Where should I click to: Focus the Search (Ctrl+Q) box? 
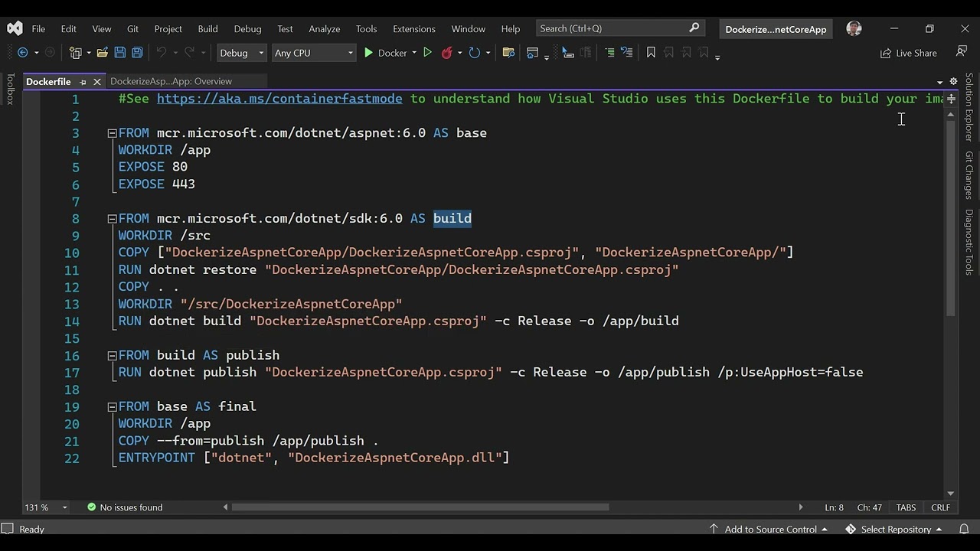click(x=620, y=28)
